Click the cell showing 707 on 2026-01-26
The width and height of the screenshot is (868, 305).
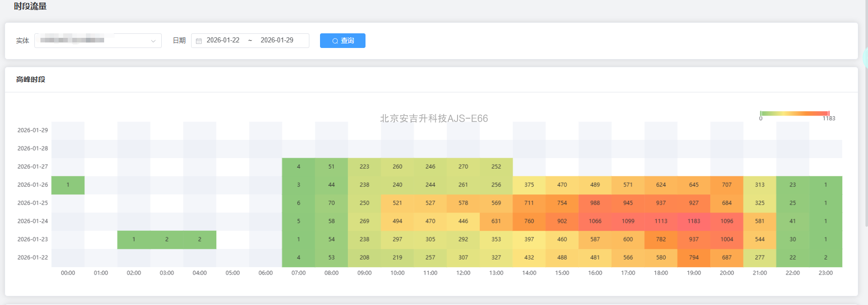coord(726,185)
